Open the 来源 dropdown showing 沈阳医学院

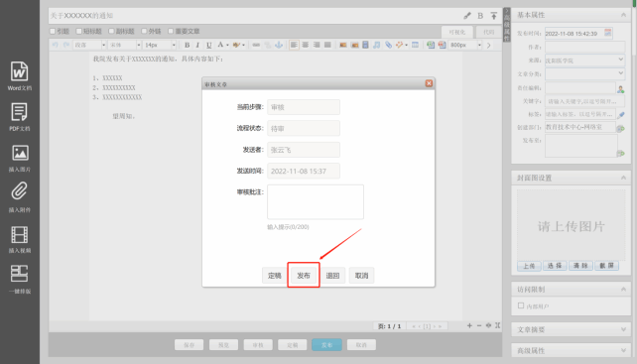(584, 61)
